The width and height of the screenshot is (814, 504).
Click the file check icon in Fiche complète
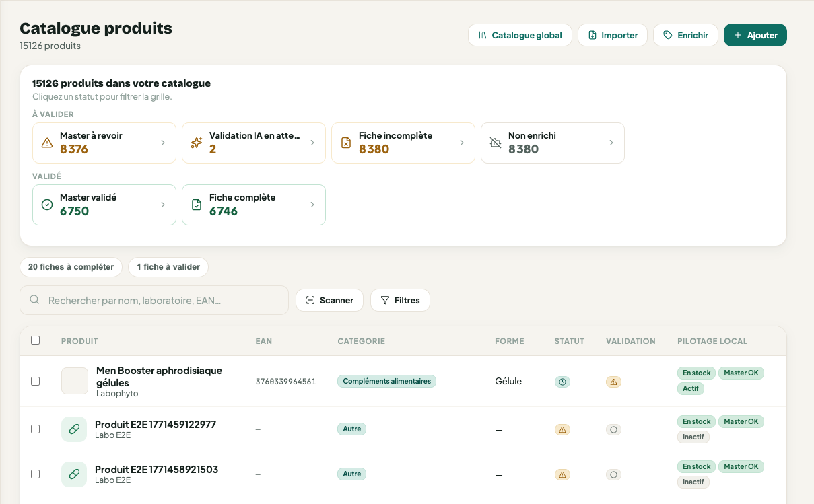[197, 205]
